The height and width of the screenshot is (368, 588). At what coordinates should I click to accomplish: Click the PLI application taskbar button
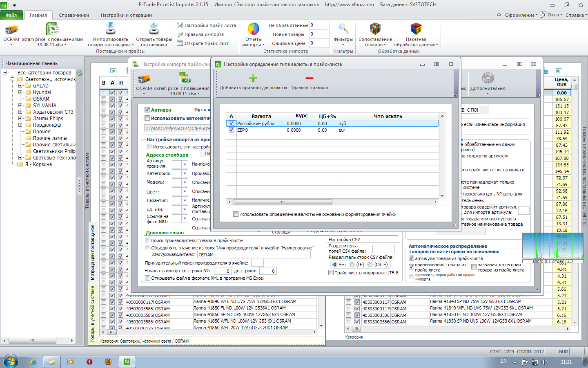[x=127, y=361]
